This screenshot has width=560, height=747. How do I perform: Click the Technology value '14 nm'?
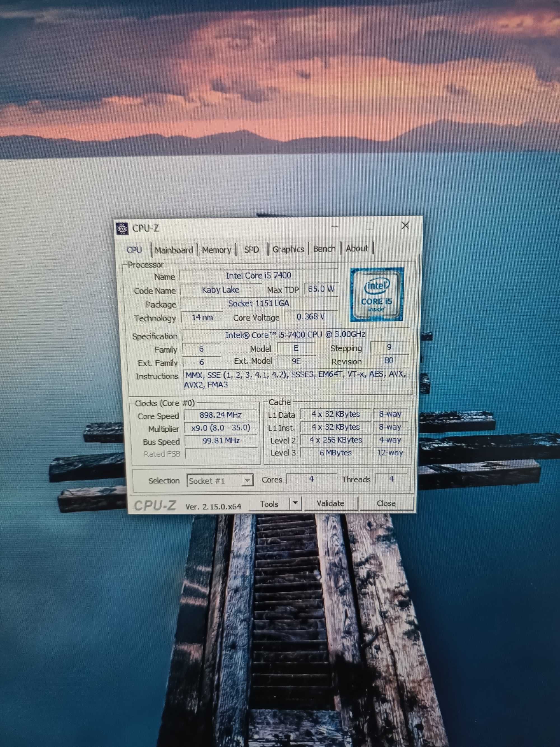[x=202, y=317]
